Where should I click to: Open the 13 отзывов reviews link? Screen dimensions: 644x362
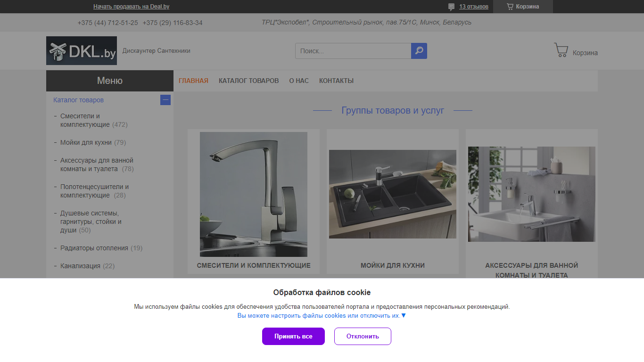474,7
